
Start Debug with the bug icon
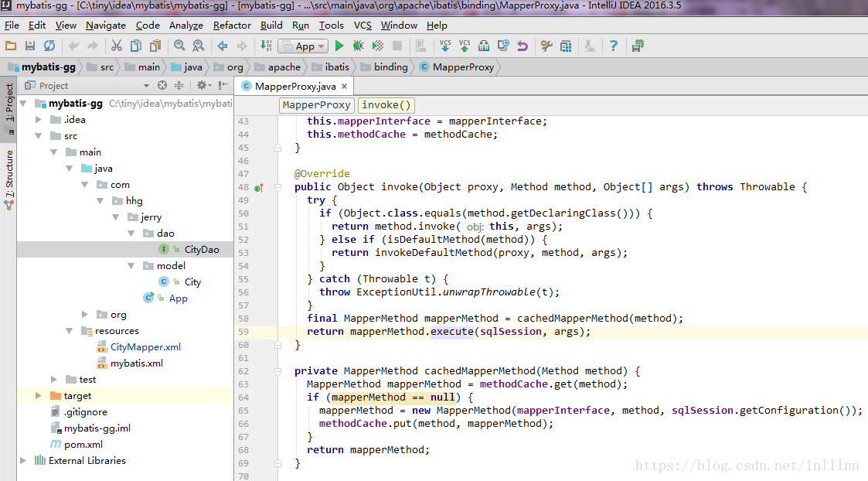[358, 46]
